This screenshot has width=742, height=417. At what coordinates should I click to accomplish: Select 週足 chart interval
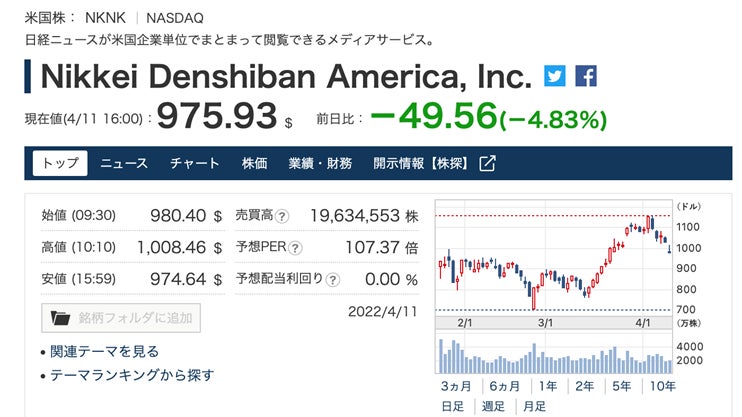tap(493, 407)
